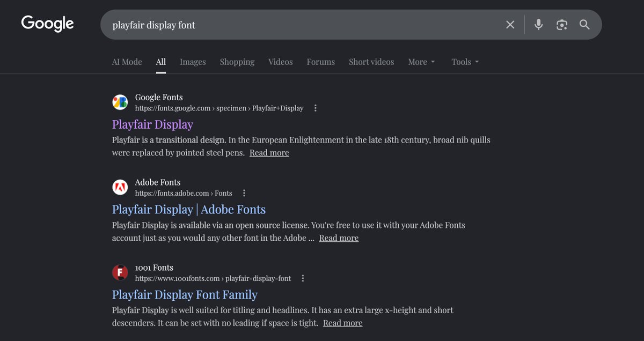Switch to Videos tab

pos(281,62)
